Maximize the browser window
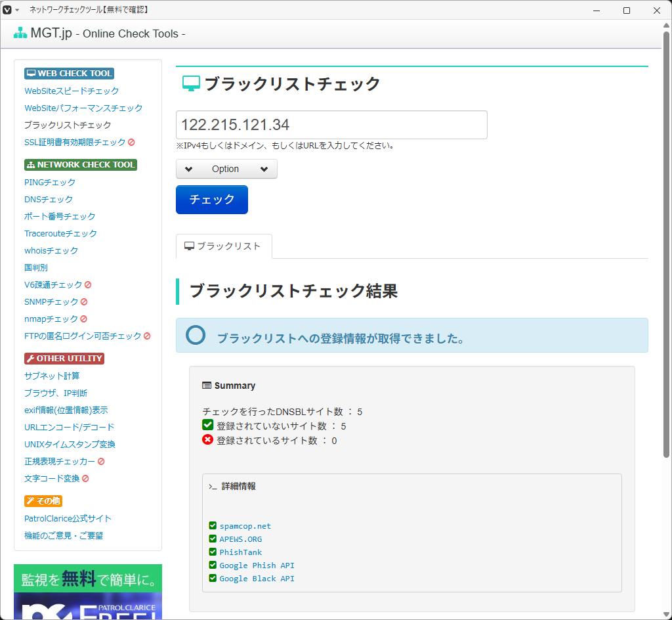 tap(627, 11)
